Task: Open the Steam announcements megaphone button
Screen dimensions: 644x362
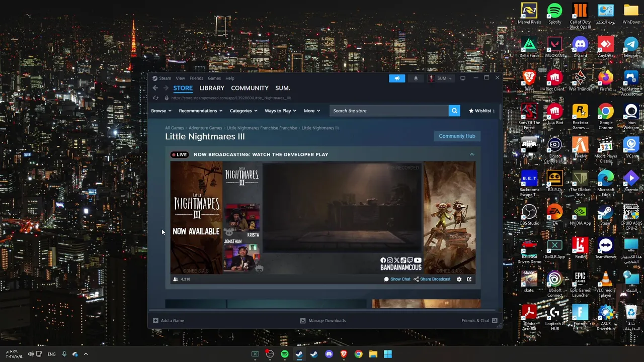Action: (397, 78)
